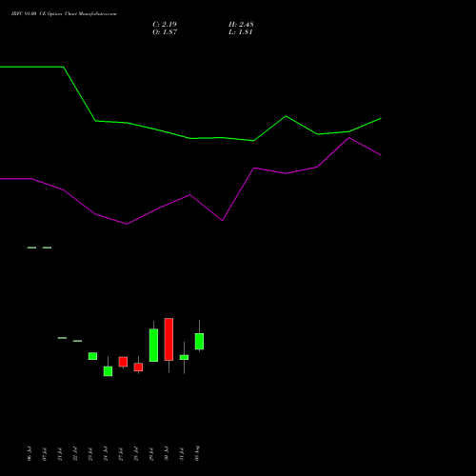
Task: Select the green candlestick for 23 Jul
Action: pos(92,356)
